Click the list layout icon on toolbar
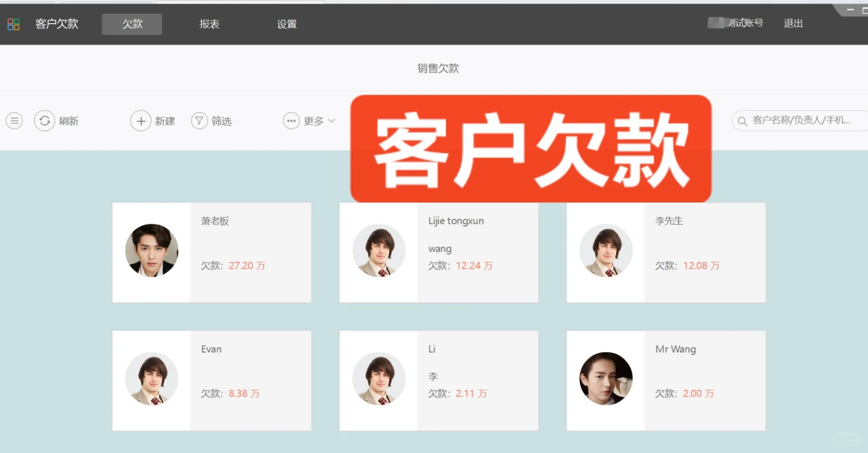868x453 pixels. (x=14, y=120)
